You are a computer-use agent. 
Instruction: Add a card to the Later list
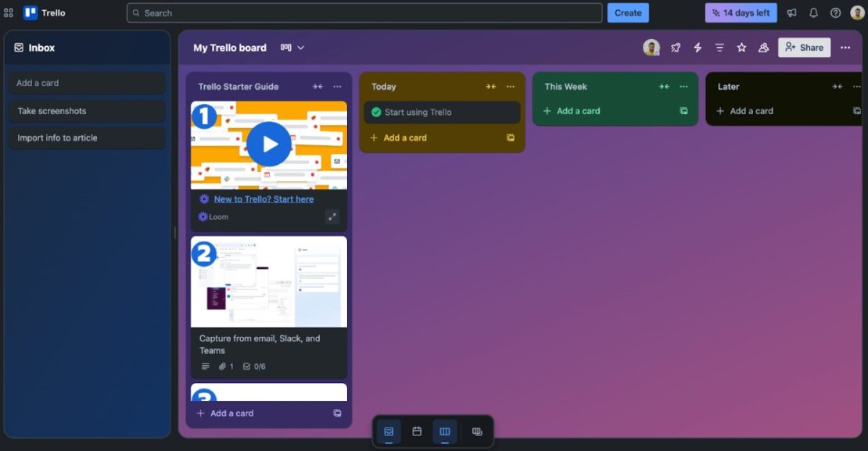click(745, 111)
